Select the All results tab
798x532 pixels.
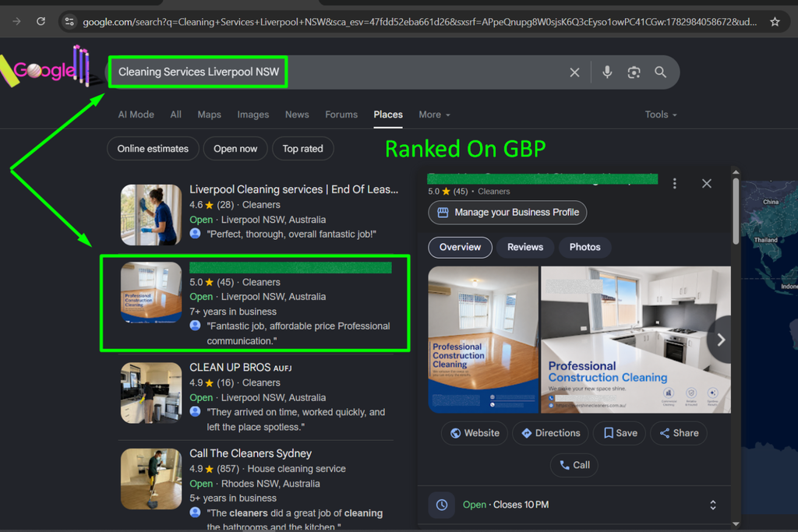175,115
